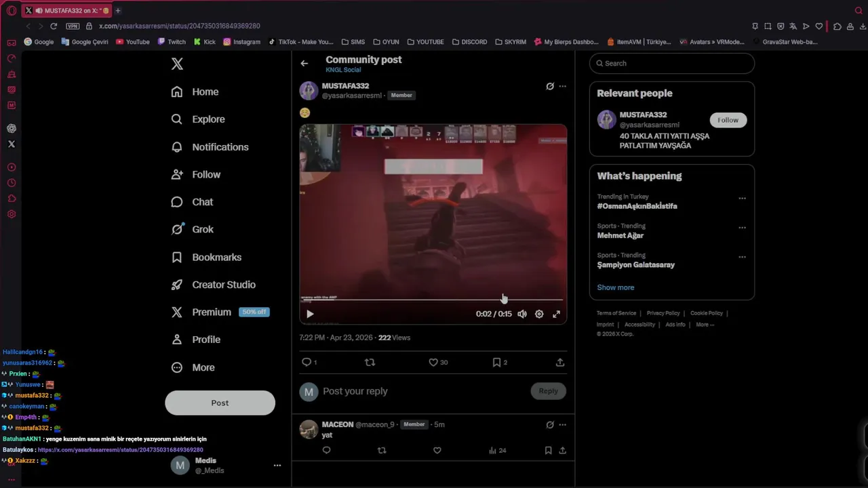Open Premium with 50% off badge
This screenshot has height=488, width=868.
click(220, 312)
